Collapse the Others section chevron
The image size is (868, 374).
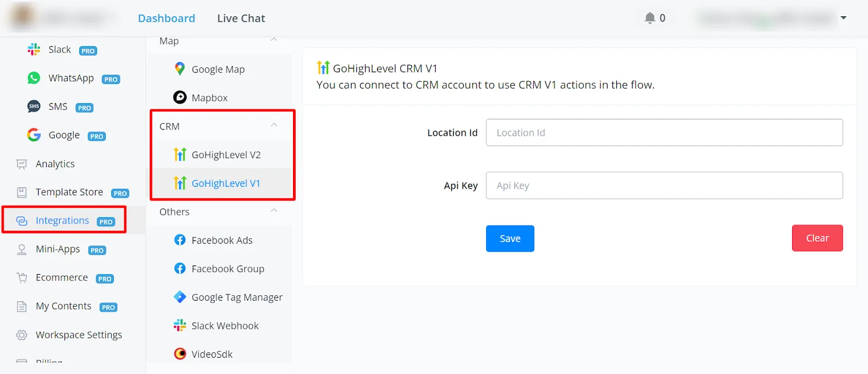pos(274,211)
